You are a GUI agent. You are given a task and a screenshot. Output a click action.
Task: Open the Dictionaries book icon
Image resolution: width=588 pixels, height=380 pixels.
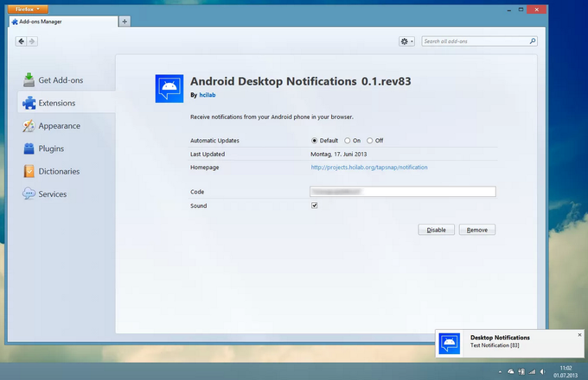tap(29, 172)
